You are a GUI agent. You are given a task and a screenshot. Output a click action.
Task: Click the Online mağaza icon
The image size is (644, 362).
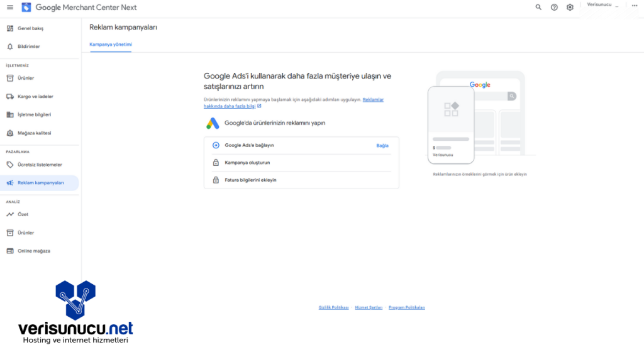pos(10,251)
